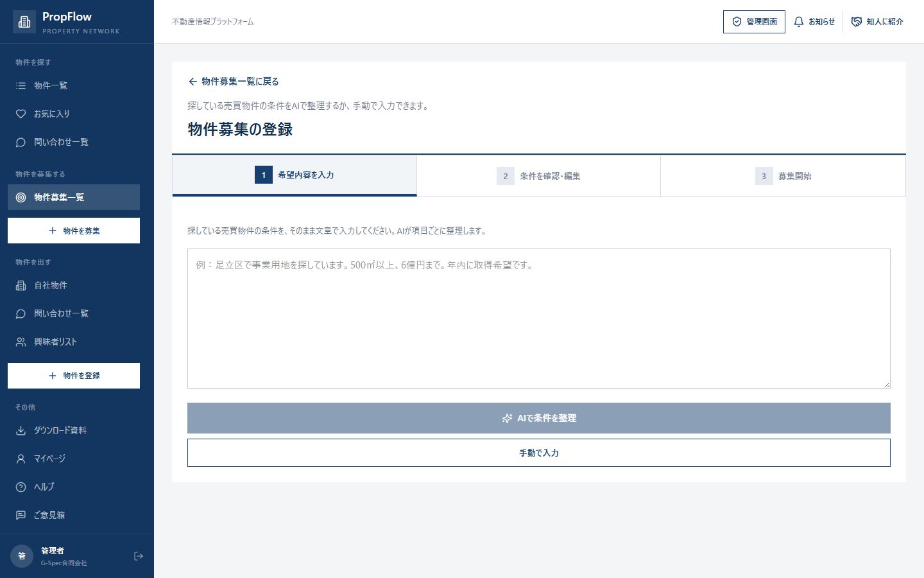This screenshot has height=578, width=924.
Task: Click the heart icon for お気に入り
Action: click(21, 114)
